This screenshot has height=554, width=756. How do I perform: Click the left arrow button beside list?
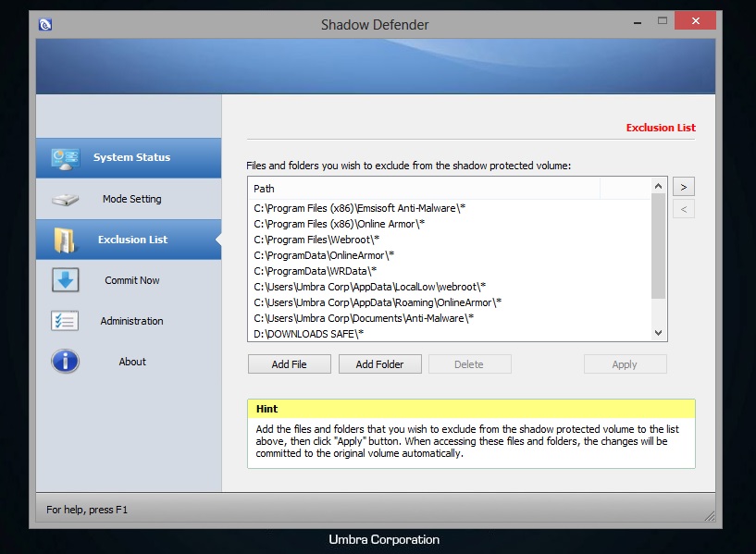684,209
